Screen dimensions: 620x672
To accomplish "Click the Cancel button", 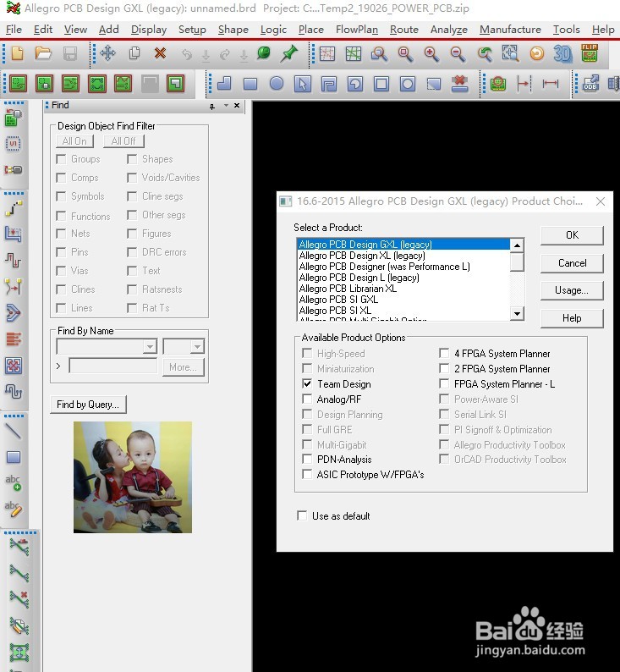I will pos(572,263).
